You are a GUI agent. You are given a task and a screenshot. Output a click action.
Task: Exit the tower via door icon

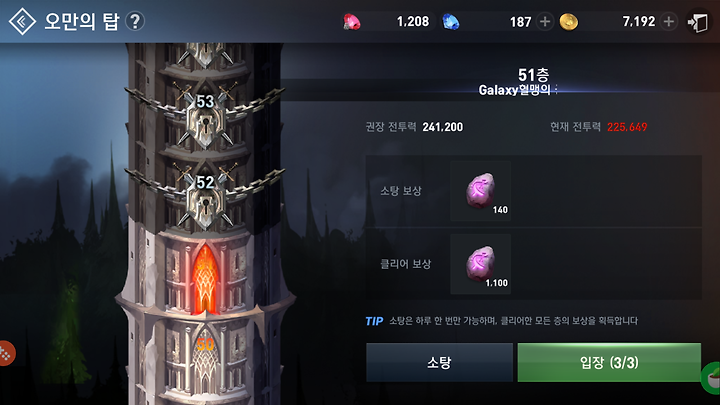tap(697, 22)
